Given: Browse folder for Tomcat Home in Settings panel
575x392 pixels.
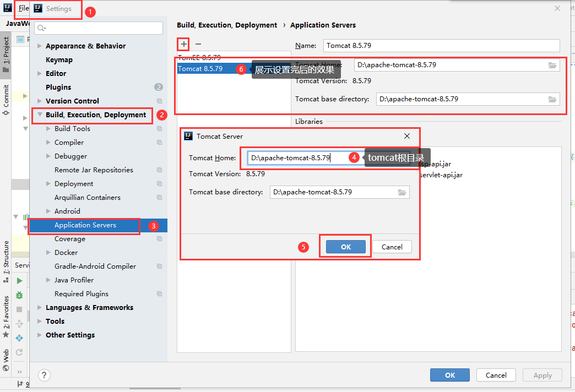Looking at the screenshot, I should pyautogui.click(x=552, y=66).
